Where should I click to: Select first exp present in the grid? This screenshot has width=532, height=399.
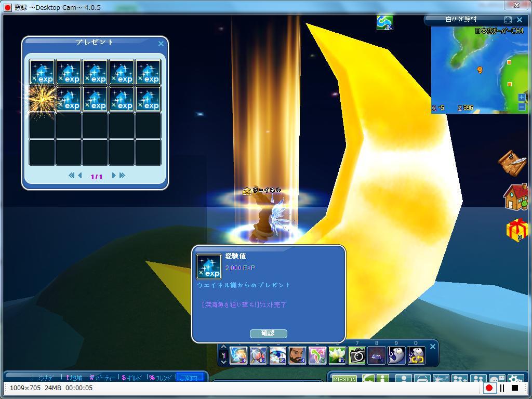[42, 72]
